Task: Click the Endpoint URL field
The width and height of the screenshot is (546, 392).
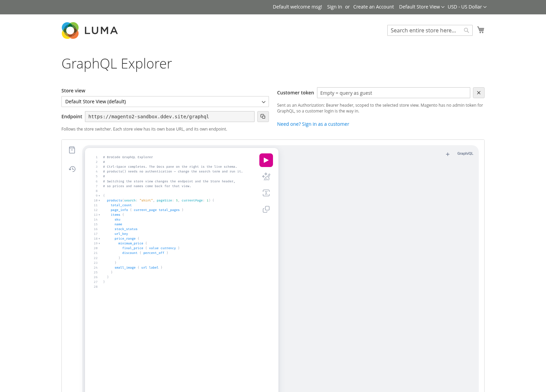Action: click(x=170, y=117)
